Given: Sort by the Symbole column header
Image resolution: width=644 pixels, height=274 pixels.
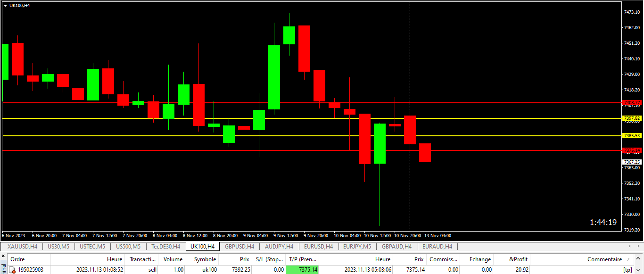Looking at the screenshot, I should coord(203,259).
